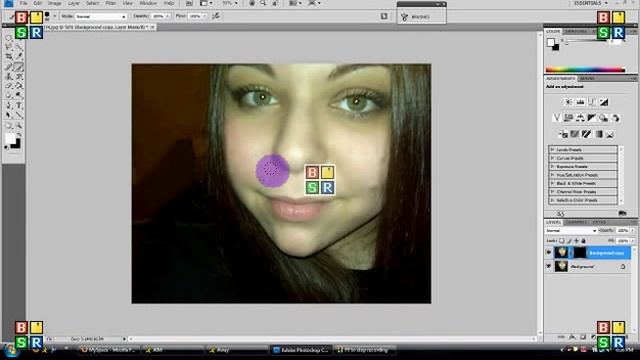640x360 pixels.
Task: Add a Curves adjustment
Action: [592, 102]
